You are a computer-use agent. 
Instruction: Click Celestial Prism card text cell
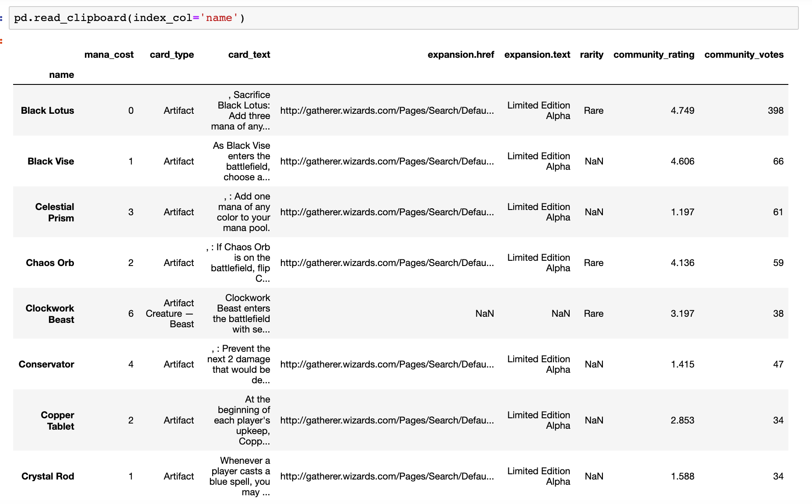pos(244,212)
